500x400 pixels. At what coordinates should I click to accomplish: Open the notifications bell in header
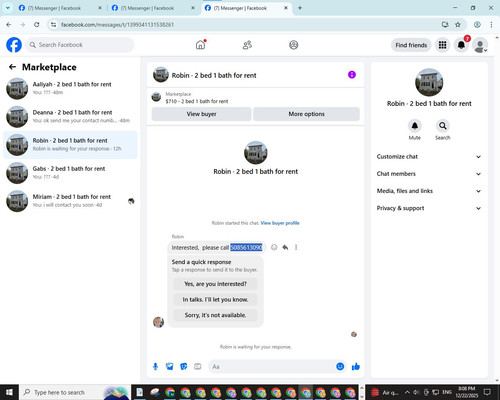pyautogui.click(x=461, y=45)
